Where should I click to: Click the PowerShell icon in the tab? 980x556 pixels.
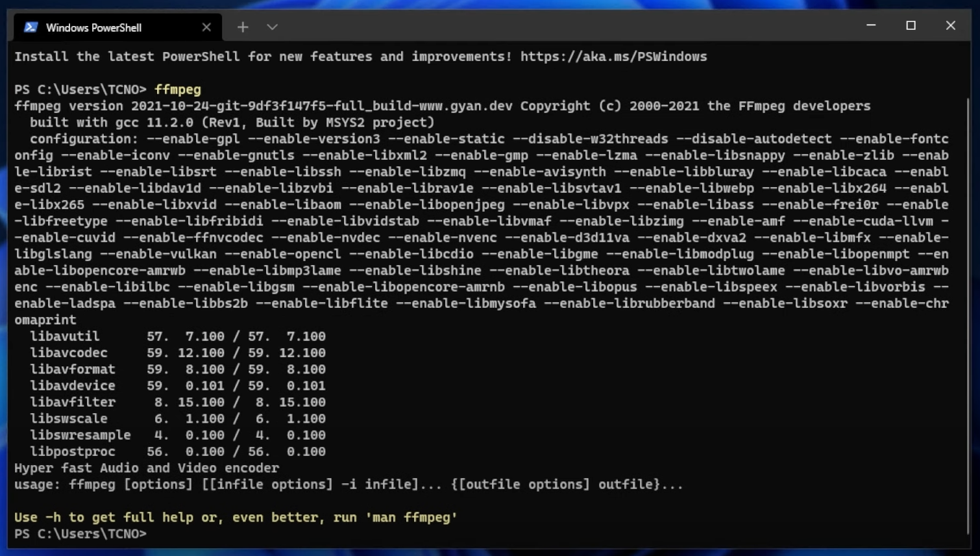[x=31, y=27]
